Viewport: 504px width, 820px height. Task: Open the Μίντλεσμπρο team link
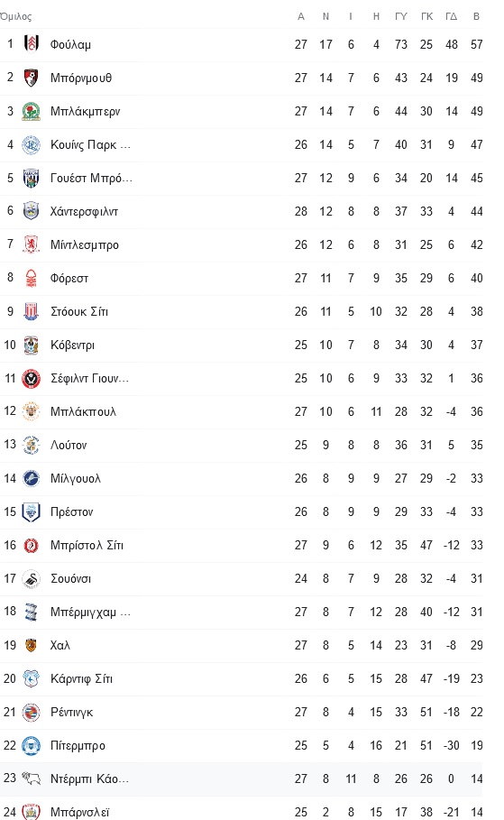(85, 244)
